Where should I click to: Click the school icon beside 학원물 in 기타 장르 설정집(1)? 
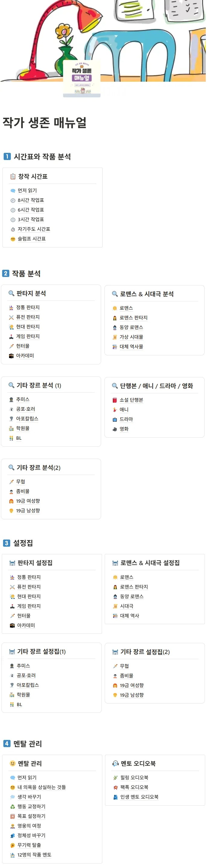(x=12, y=695)
